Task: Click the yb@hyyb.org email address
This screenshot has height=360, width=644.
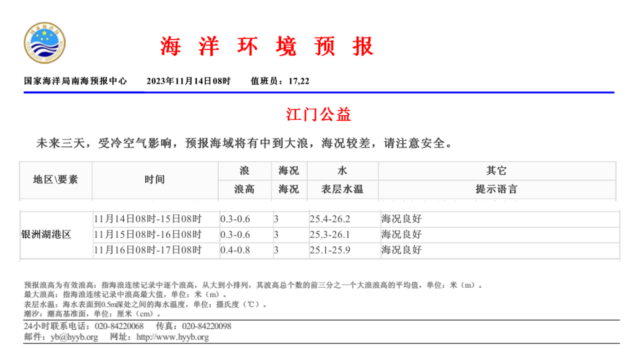Action: click(x=74, y=337)
